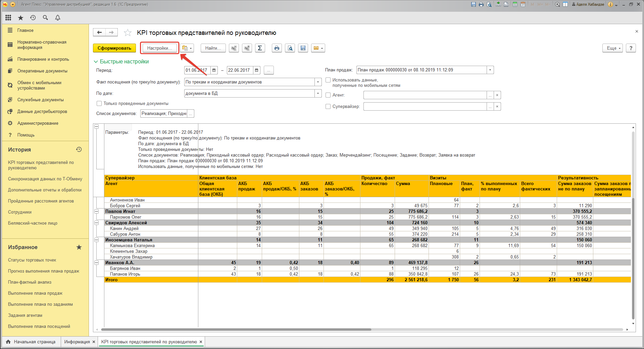The image size is (644, 349).
Task: Click the report horizontal scrollbar
Action: point(236,330)
